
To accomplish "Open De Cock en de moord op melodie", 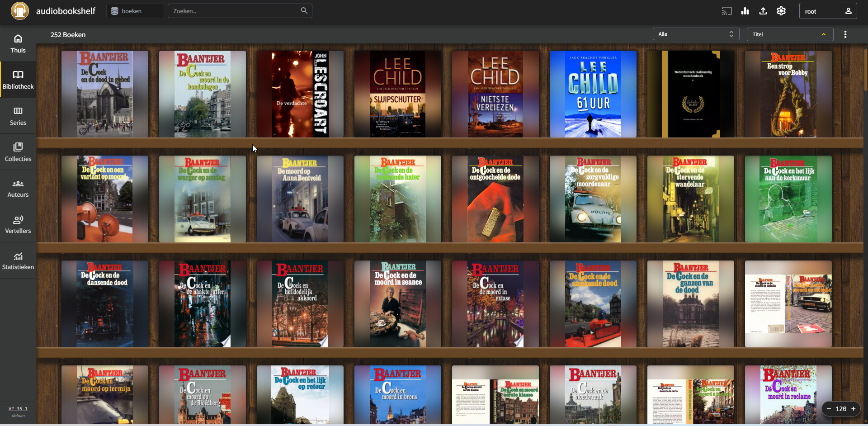I will pyautogui.click(x=788, y=304).
